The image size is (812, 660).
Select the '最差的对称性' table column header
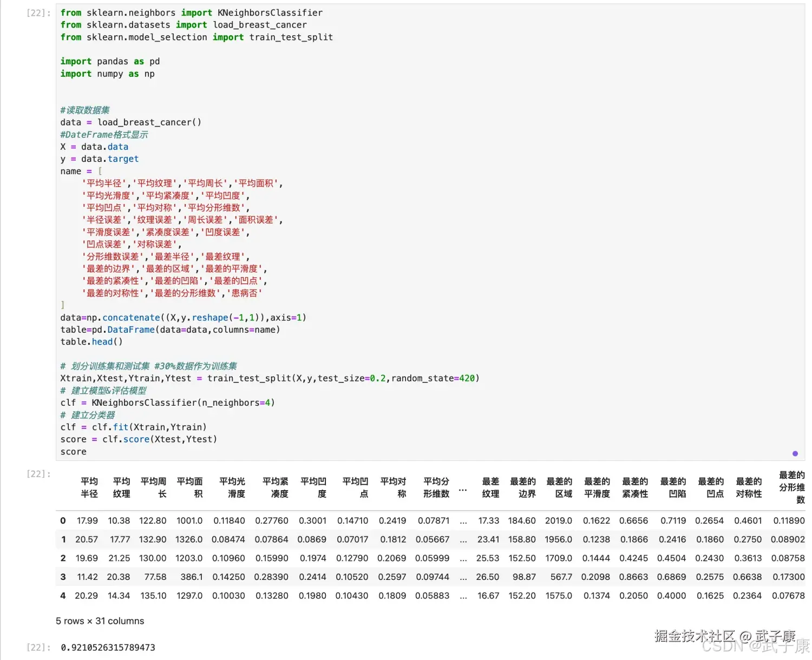pyautogui.click(x=749, y=487)
